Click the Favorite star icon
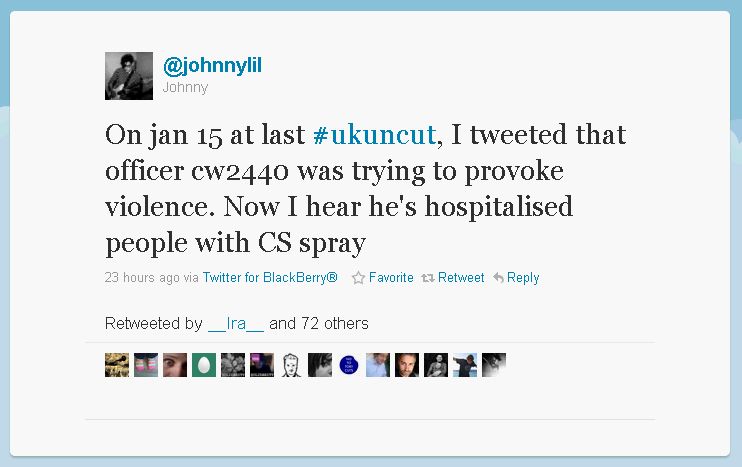Screen dimensions: 742x467 (x=358, y=278)
